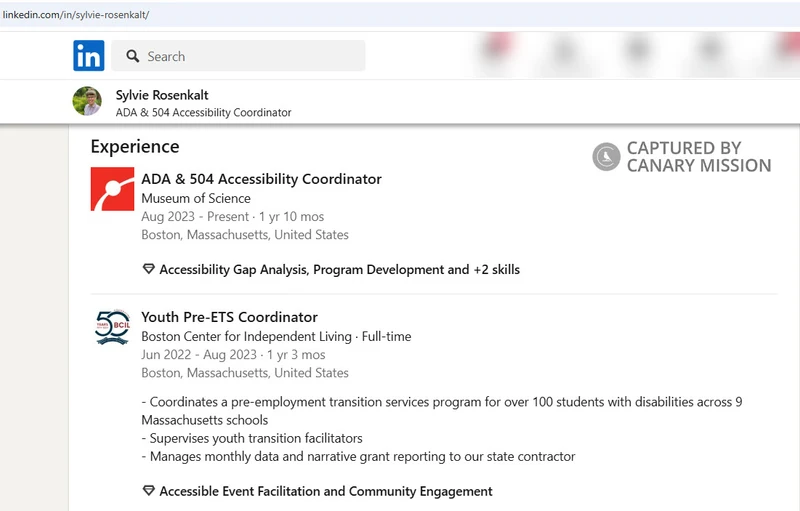The image size is (800, 511).
Task: Click the Experience section heading
Action: pos(135,147)
